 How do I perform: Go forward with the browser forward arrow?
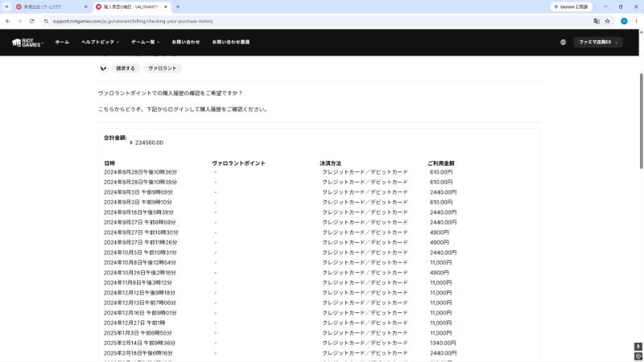[19, 21]
